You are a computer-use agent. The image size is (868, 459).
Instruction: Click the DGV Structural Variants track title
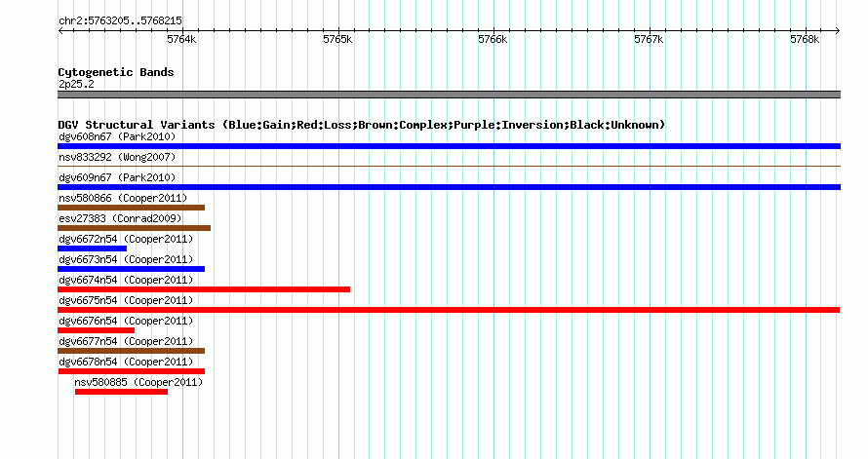pyautogui.click(x=361, y=125)
